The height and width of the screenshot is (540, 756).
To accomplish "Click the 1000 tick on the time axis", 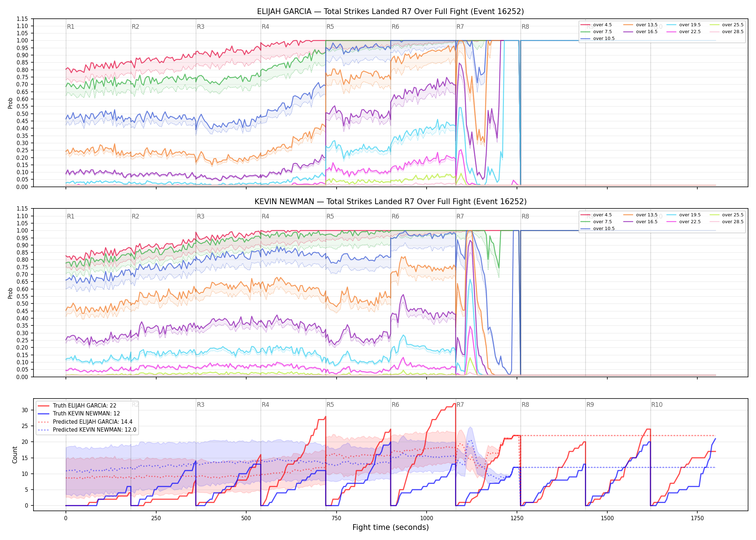I will (x=427, y=518).
